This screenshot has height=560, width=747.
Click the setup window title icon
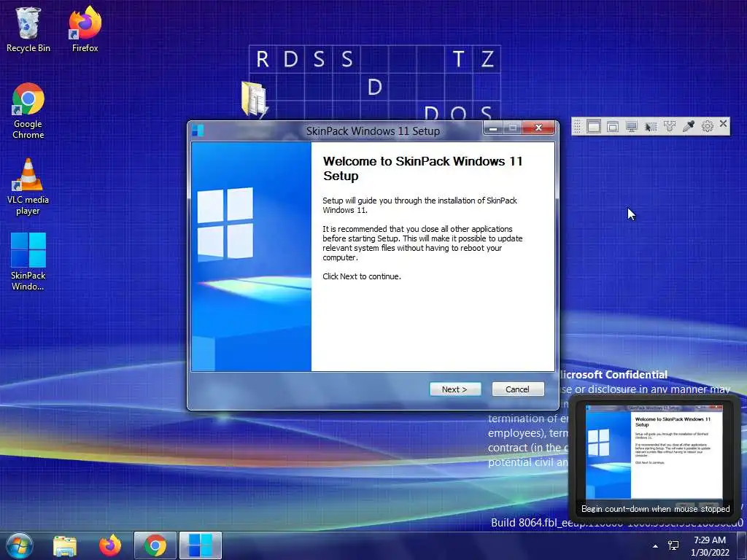click(198, 130)
